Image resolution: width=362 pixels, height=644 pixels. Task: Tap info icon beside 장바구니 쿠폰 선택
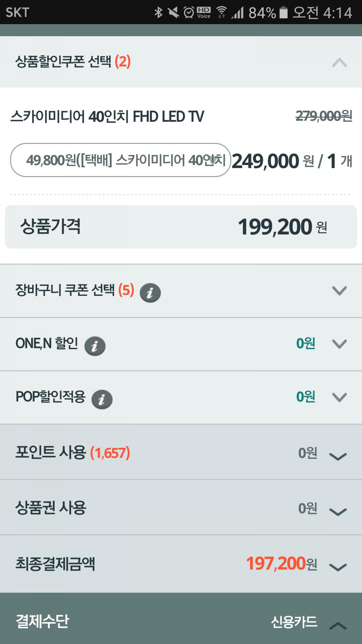(150, 292)
